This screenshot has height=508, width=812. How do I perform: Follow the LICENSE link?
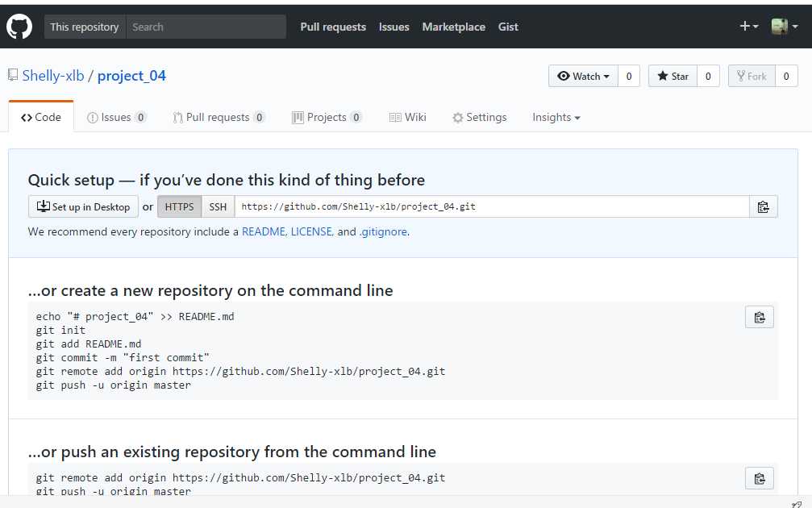312,231
